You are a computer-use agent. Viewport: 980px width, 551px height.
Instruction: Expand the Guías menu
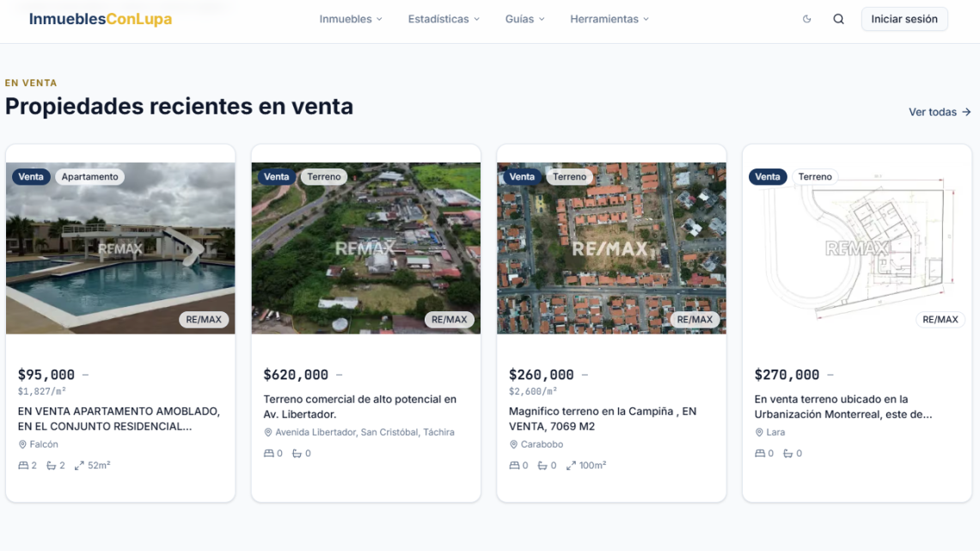525,19
